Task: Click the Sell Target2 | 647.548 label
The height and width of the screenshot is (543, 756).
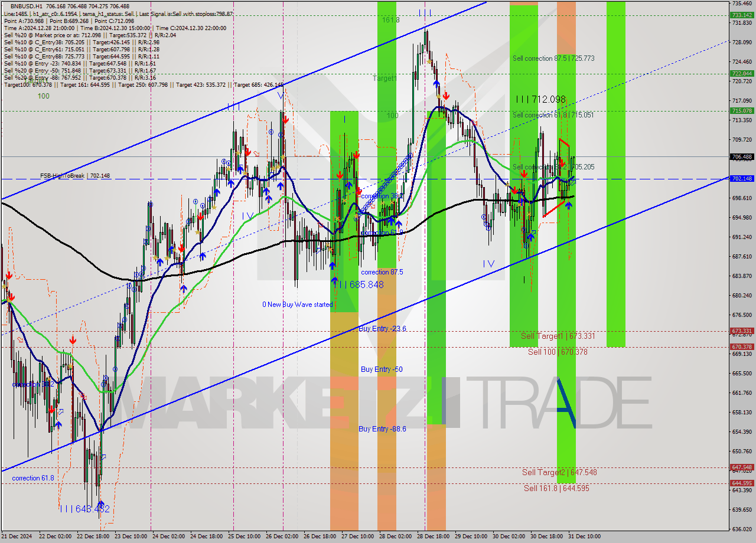Action: tap(559, 472)
